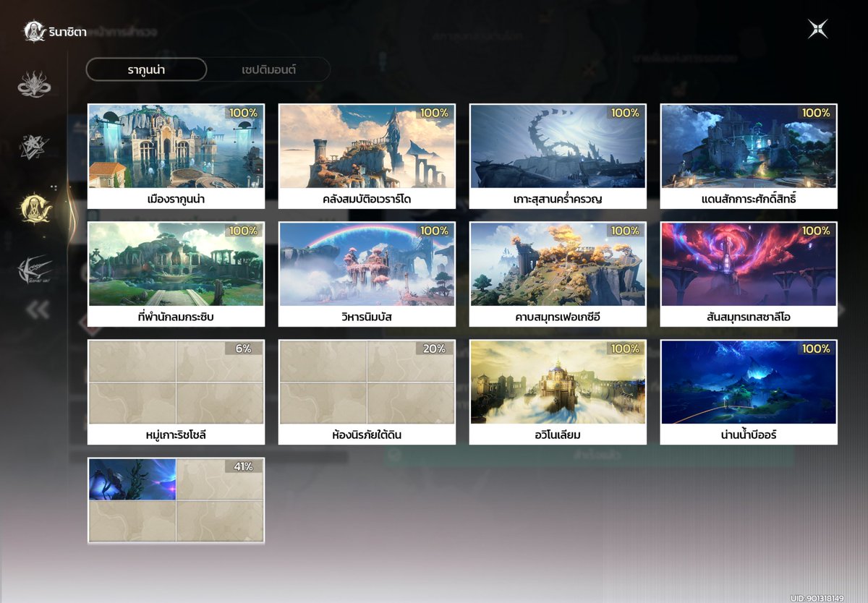Switch to the เซปติมอนต์ tab
868x603 pixels.
pos(268,69)
